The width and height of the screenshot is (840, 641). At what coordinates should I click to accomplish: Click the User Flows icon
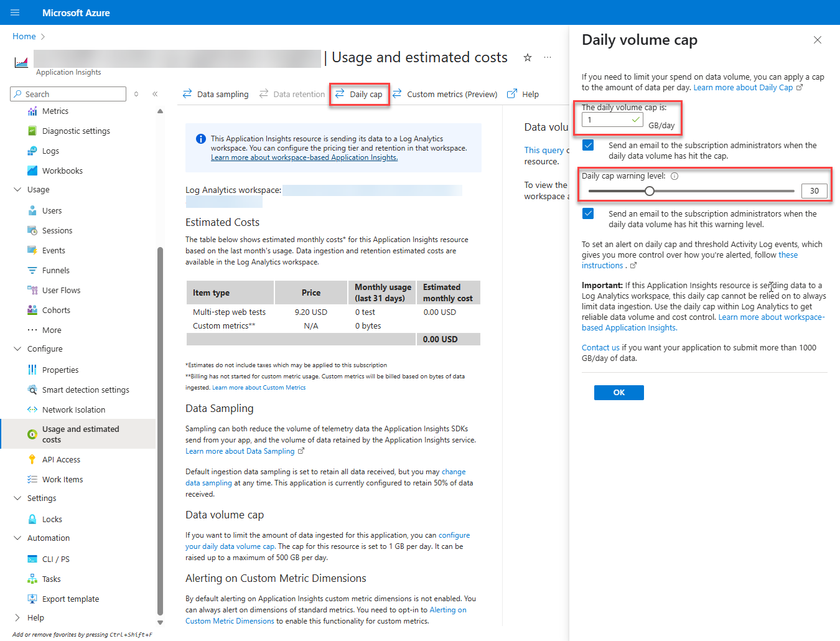[32, 291]
